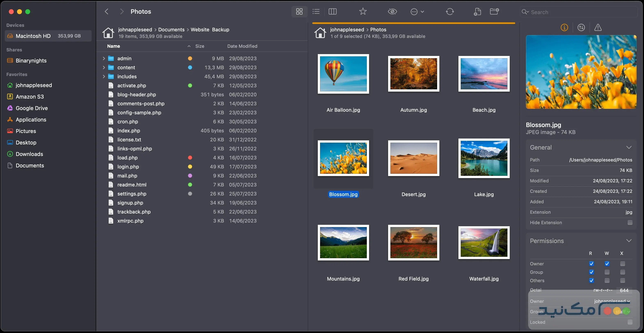Viewport: 644px width, 333px height.
Task: Click the red tag on load.php
Action: 190,158
